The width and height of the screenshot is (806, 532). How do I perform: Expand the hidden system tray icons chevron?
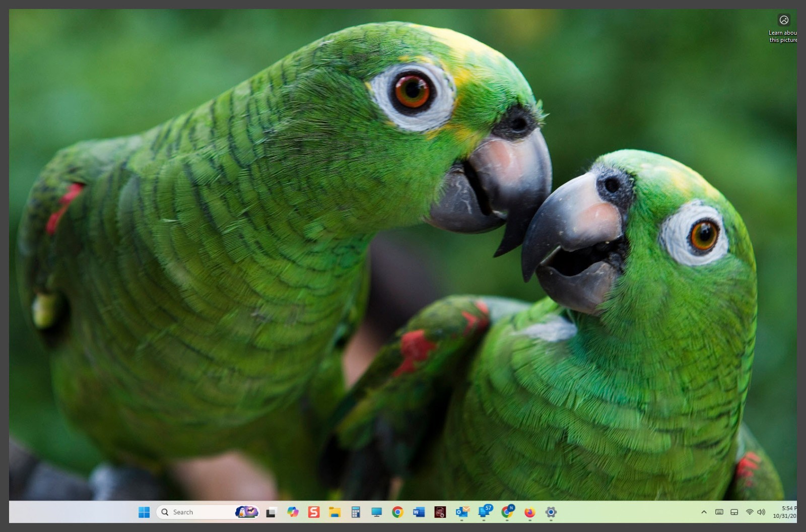704,512
